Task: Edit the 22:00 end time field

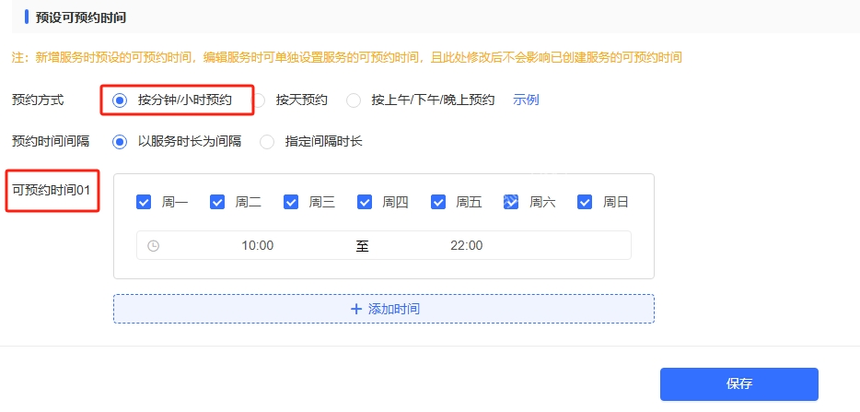Action: click(x=466, y=246)
